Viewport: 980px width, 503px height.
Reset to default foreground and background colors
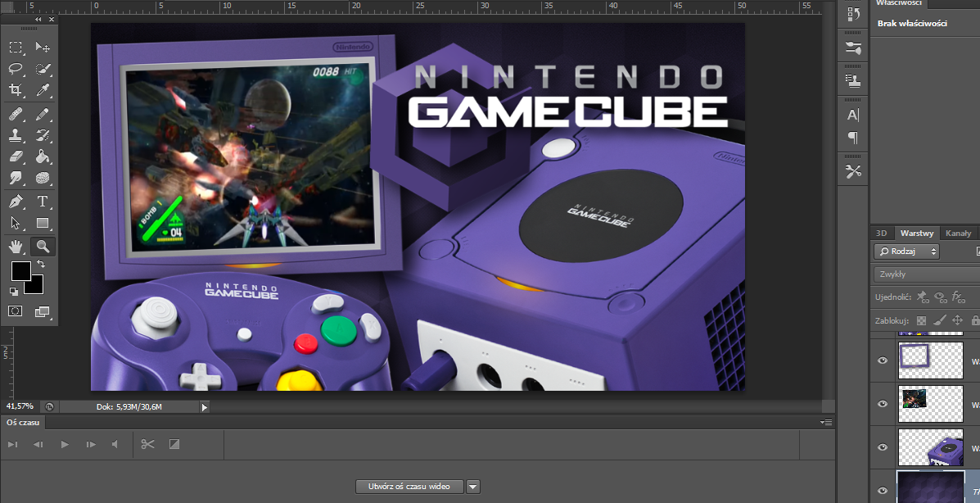pyautogui.click(x=14, y=292)
